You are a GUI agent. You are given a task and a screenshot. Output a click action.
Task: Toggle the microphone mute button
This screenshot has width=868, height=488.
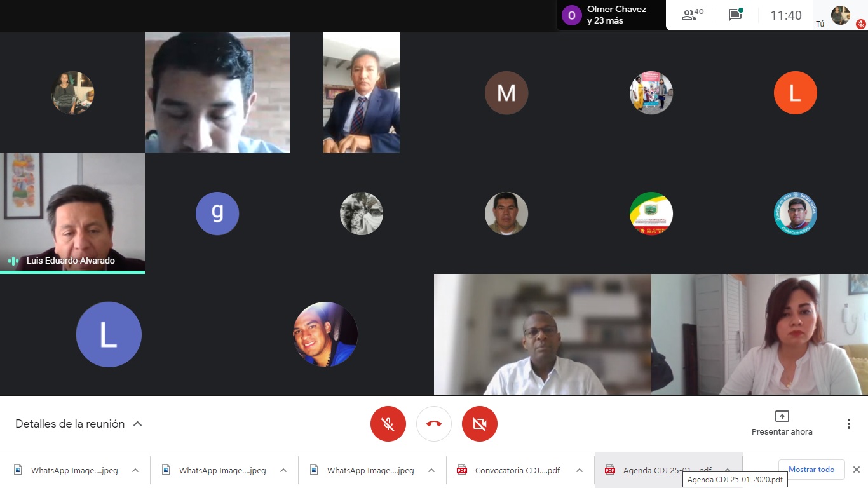pyautogui.click(x=388, y=424)
